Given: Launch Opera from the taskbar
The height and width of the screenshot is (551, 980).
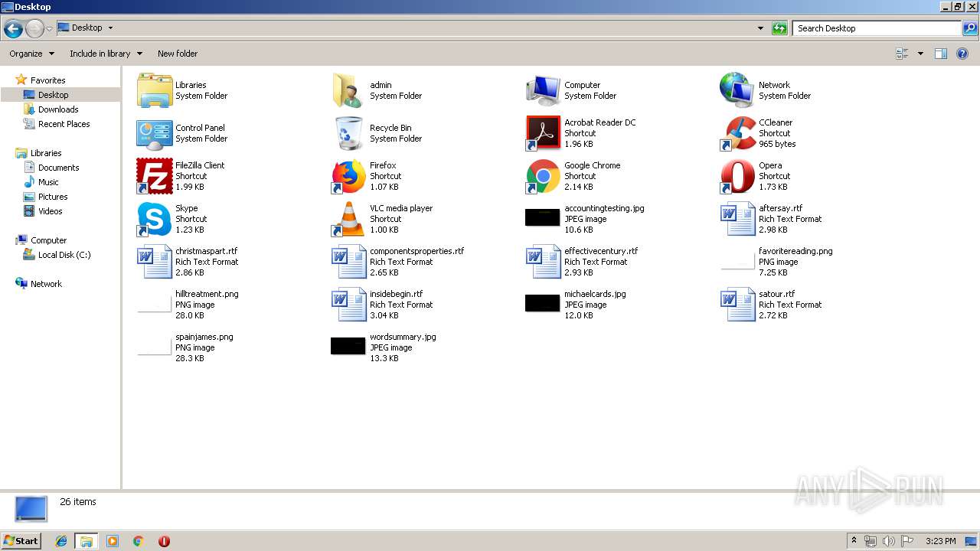Looking at the screenshot, I should point(164,541).
